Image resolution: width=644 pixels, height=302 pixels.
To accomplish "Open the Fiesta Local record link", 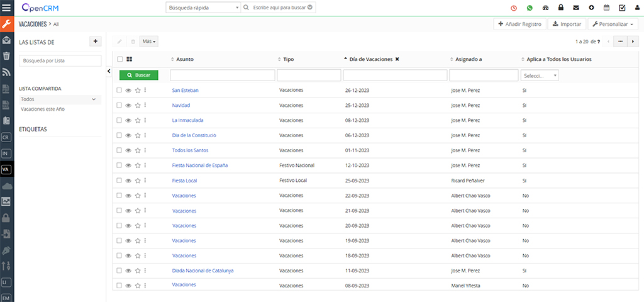I will (x=184, y=181).
